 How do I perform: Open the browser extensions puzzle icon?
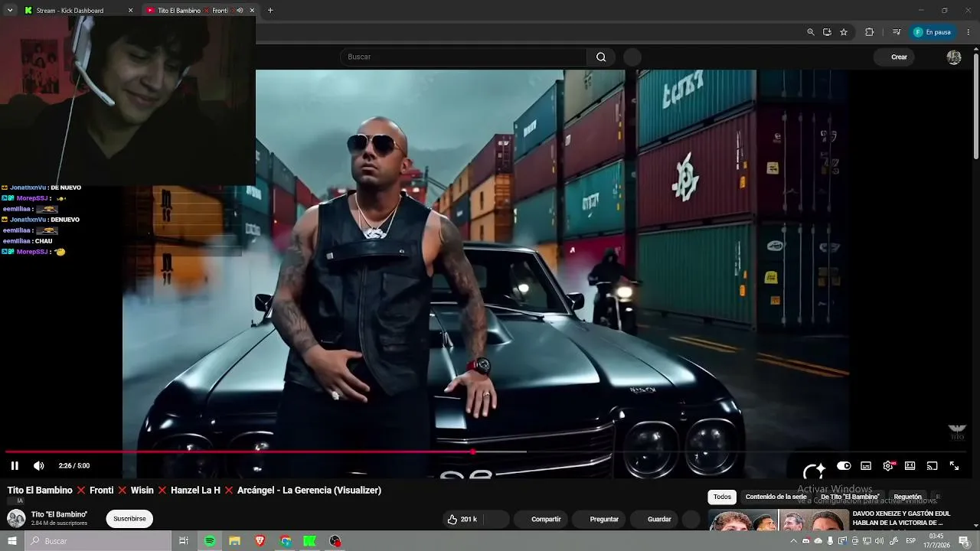point(869,32)
